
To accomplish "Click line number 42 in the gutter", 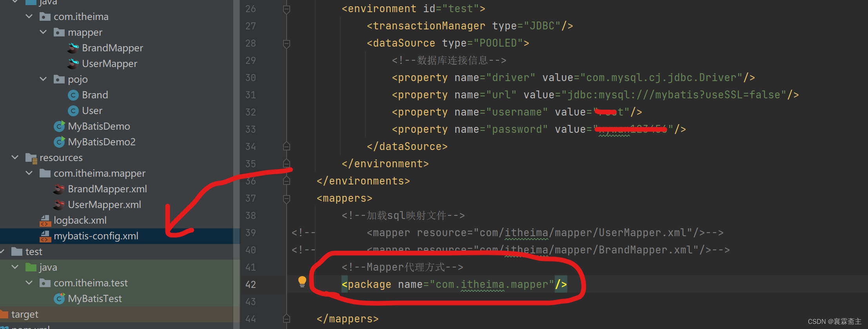I will pyautogui.click(x=251, y=284).
